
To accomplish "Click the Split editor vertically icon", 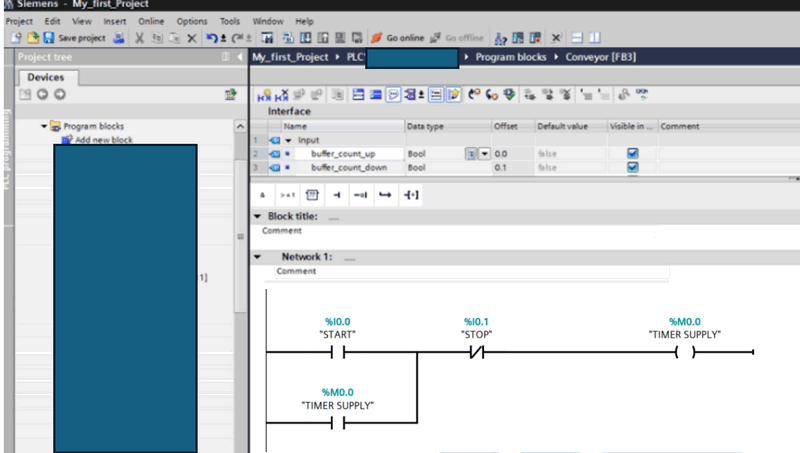I will pyautogui.click(x=594, y=38).
